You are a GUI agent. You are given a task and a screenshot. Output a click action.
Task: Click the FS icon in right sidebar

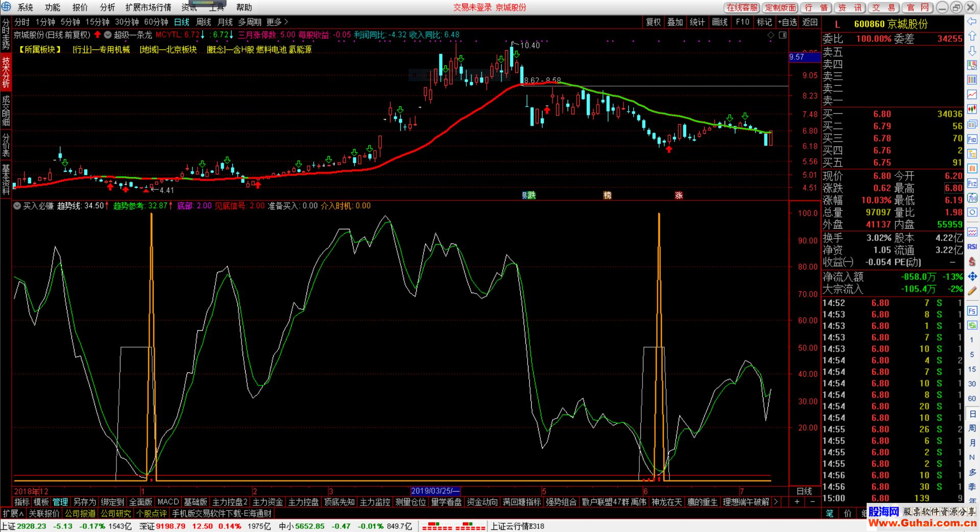pyautogui.click(x=972, y=310)
